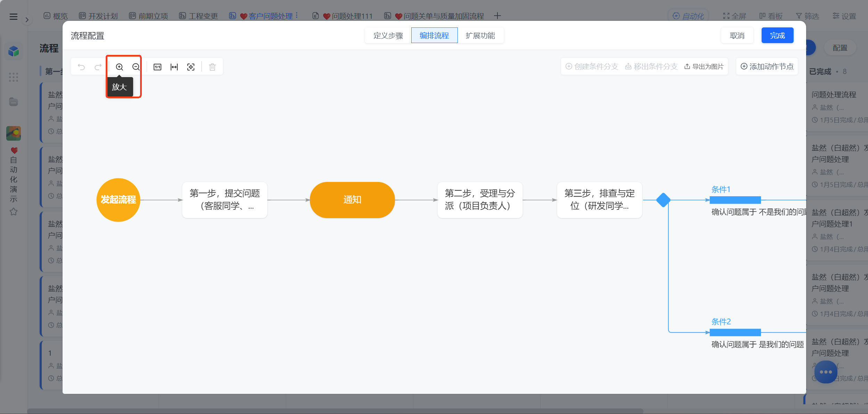Click the bottom horizontal scrollbar
Viewport: 868px width, 414px height.
335,411
